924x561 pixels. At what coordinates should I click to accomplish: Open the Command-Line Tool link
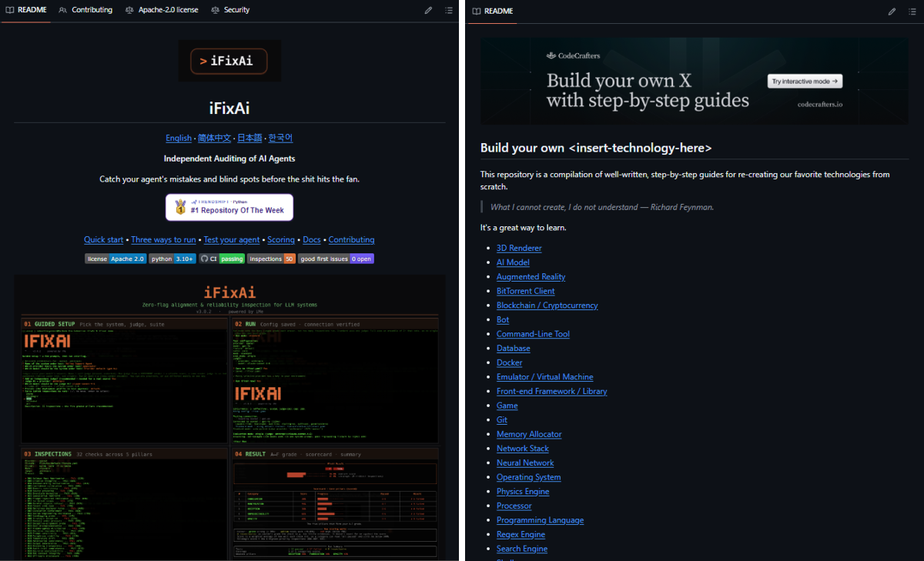[x=533, y=334]
